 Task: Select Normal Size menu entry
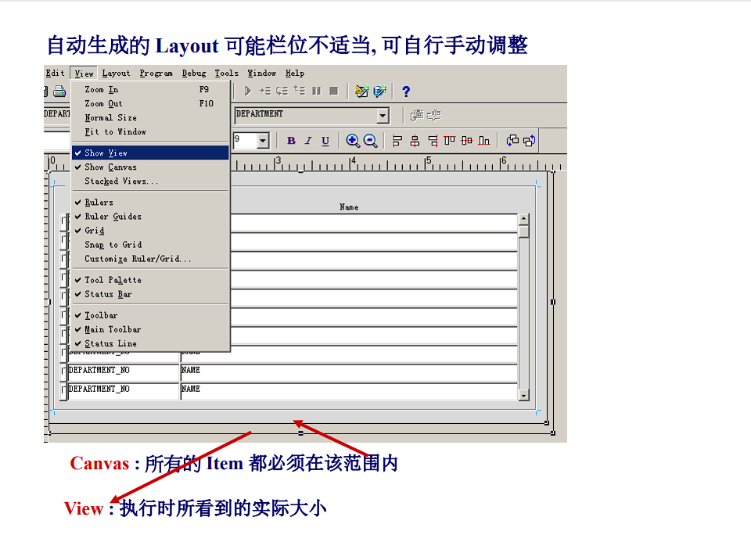coord(150,118)
